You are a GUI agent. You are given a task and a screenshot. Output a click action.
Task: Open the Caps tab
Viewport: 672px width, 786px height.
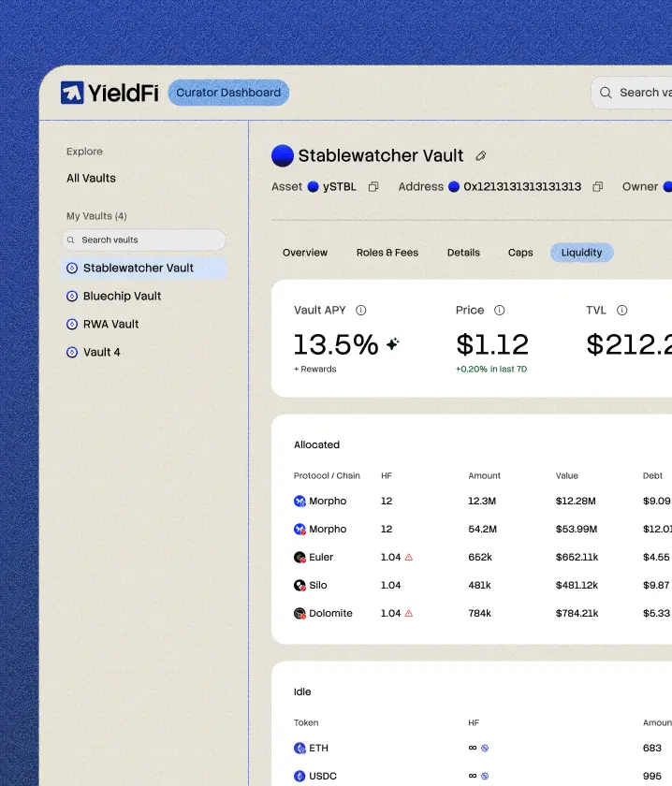click(x=520, y=253)
